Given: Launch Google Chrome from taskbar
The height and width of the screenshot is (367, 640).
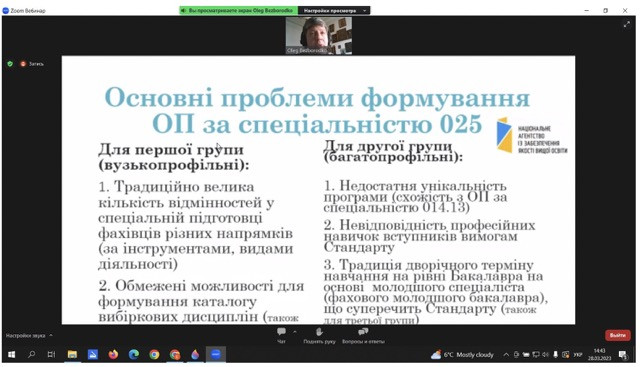Looking at the screenshot, I should pyautogui.click(x=154, y=354).
